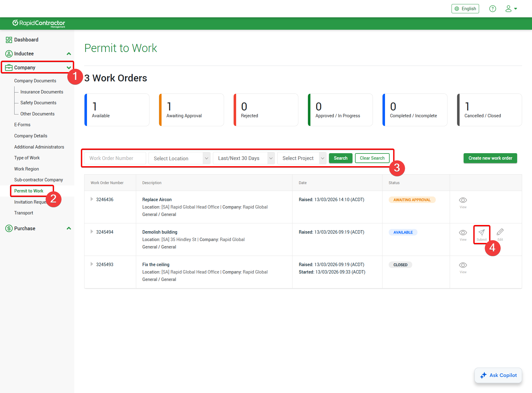Click the Work Order Number input field
This screenshot has width=532, height=393.
(115, 158)
